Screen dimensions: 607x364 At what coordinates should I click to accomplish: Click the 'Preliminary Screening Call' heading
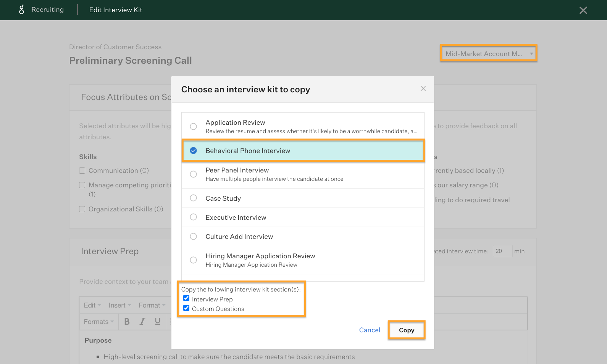[131, 60]
